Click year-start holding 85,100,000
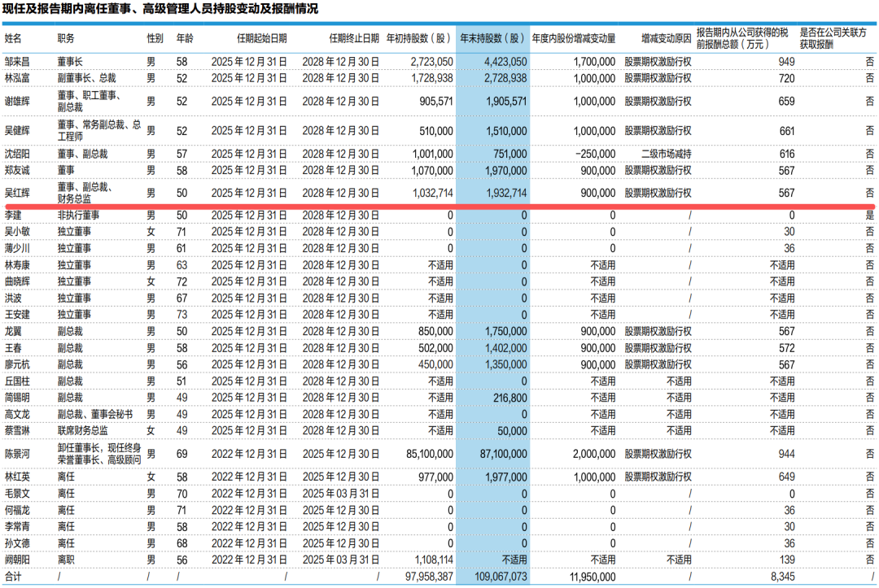The width and height of the screenshot is (879, 588). tap(430, 454)
